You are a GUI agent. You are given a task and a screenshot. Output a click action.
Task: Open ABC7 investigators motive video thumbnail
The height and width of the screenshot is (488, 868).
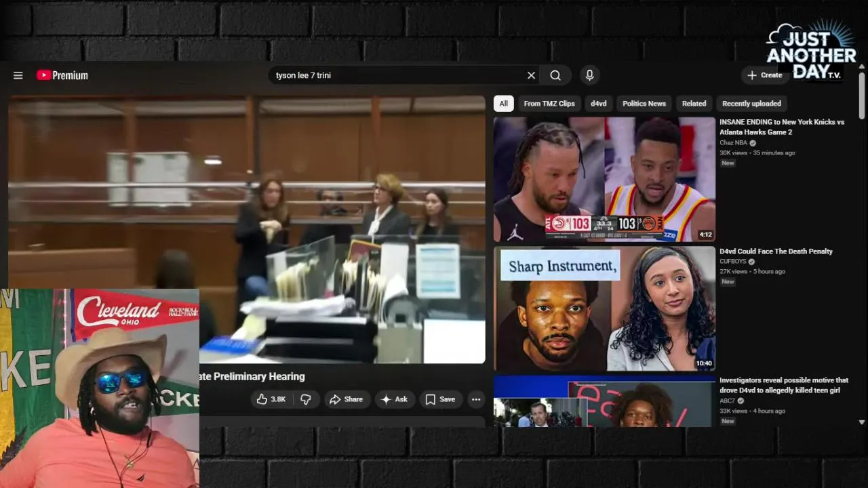pyautogui.click(x=604, y=401)
